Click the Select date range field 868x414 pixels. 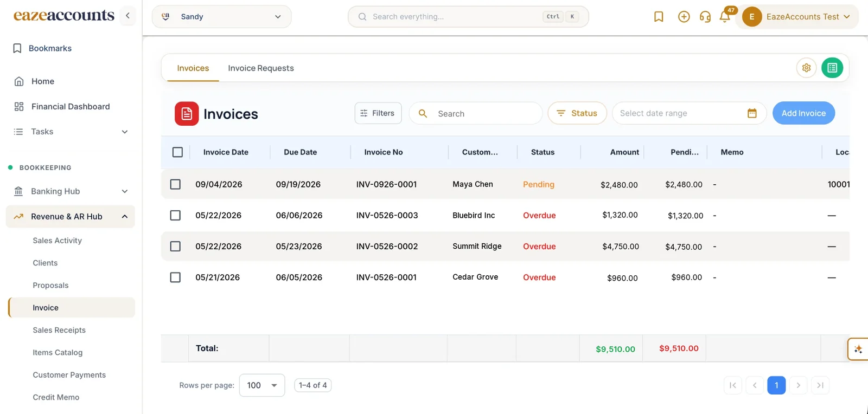[x=689, y=113]
